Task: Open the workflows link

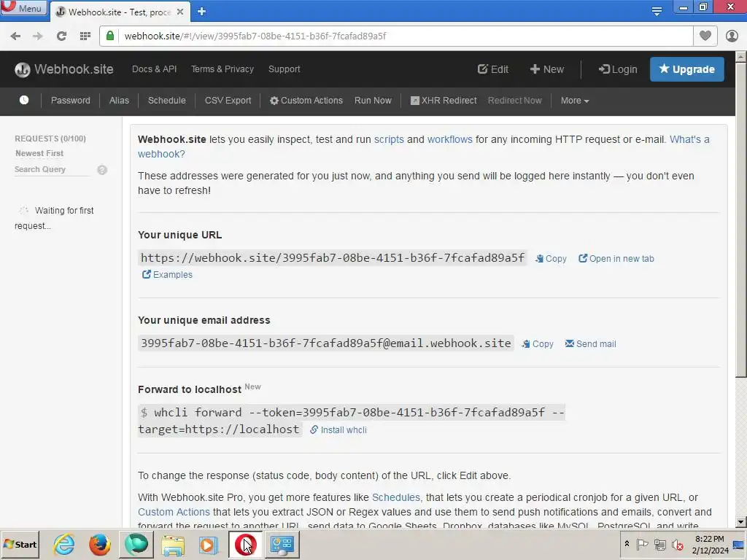Action: coord(449,139)
